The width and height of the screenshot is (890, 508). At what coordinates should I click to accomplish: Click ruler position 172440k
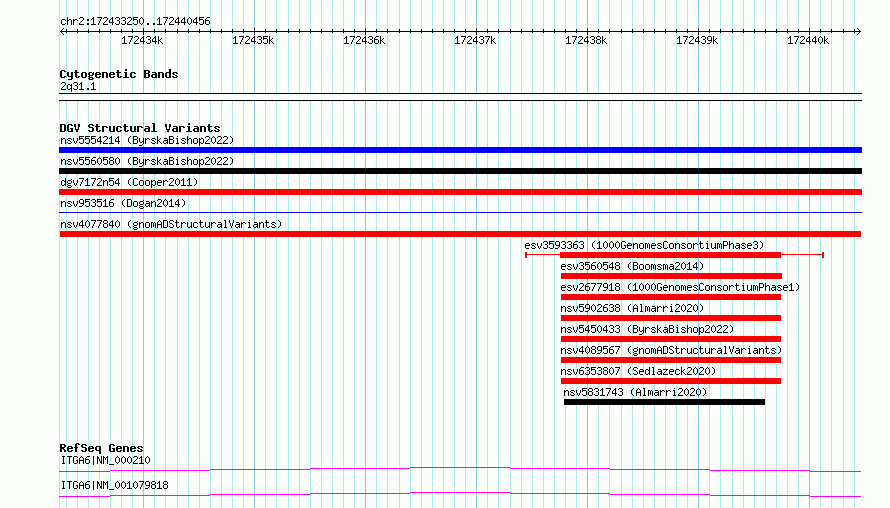click(x=808, y=40)
